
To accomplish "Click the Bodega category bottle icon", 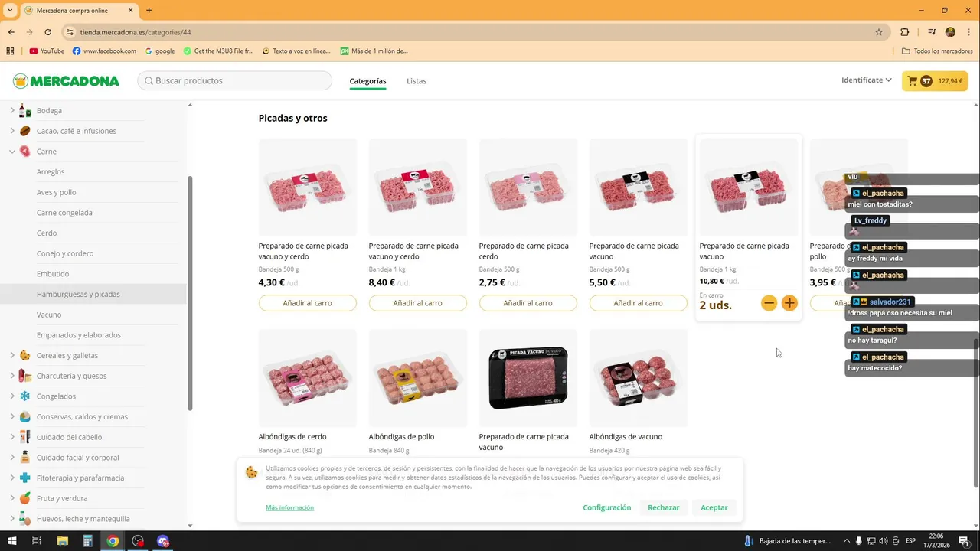I will point(25,110).
